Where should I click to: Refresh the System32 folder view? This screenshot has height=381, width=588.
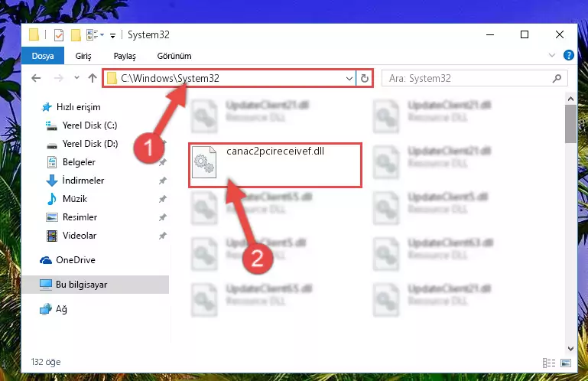364,79
